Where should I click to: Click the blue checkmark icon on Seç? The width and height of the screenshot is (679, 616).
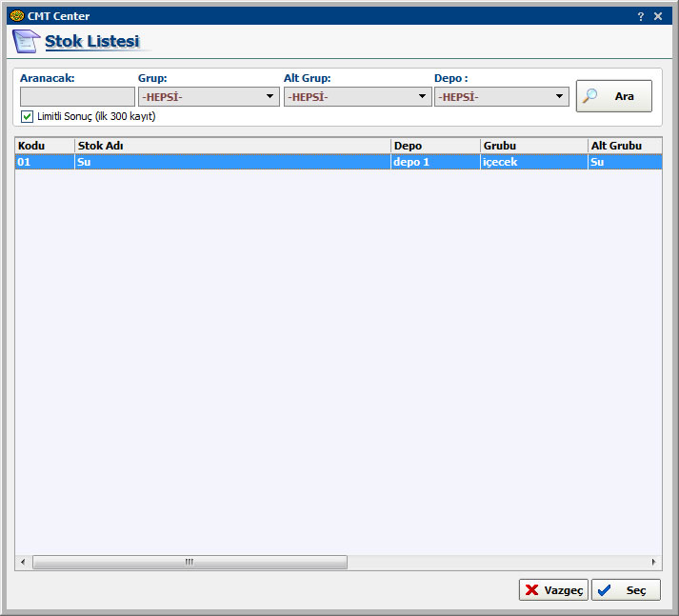[x=605, y=590]
